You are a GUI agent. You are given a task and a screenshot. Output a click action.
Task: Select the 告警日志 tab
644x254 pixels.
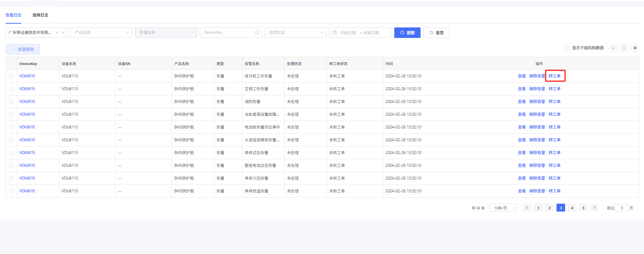[x=14, y=15]
